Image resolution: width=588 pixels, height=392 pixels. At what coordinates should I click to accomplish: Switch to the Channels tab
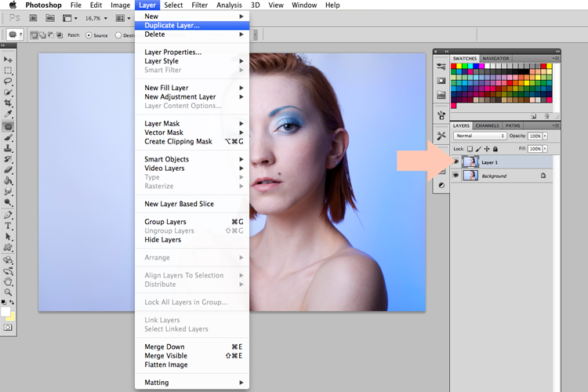487,125
